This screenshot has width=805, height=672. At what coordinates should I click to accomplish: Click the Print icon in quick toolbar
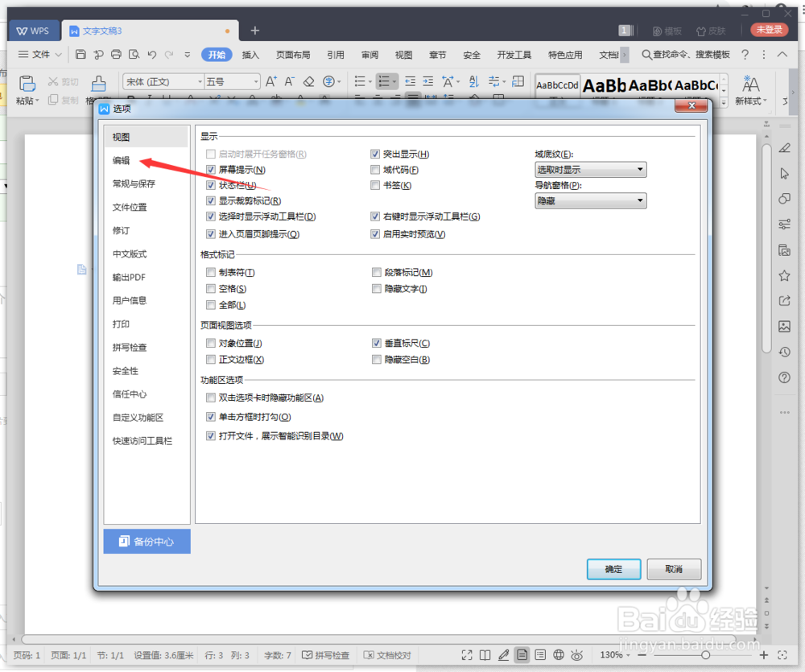(116, 55)
